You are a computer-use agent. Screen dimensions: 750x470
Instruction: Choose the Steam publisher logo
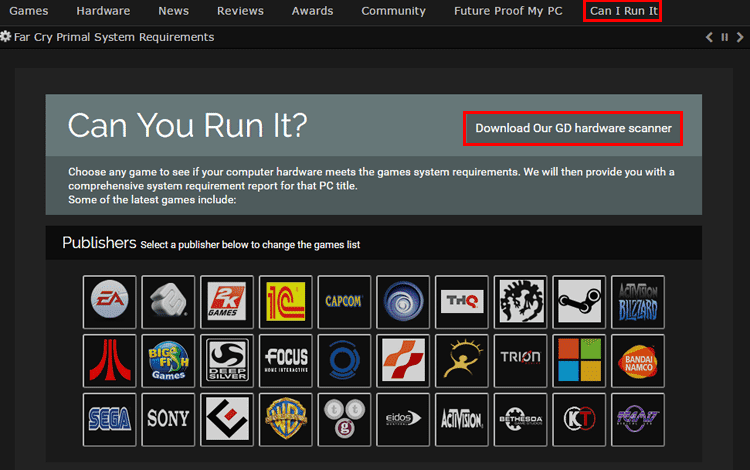pyautogui.click(x=579, y=302)
